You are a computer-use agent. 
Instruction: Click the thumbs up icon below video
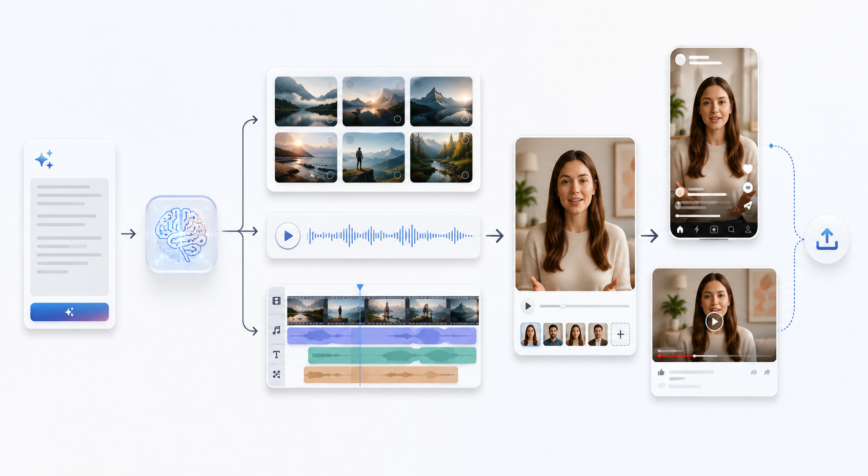click(661, 372)
